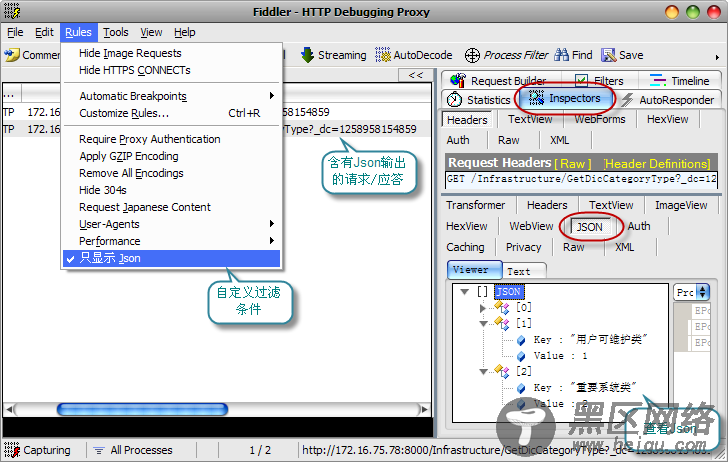Click the black QuickExec command box
The height and width of the screenshot is (462, 728).
click(217, 426)
